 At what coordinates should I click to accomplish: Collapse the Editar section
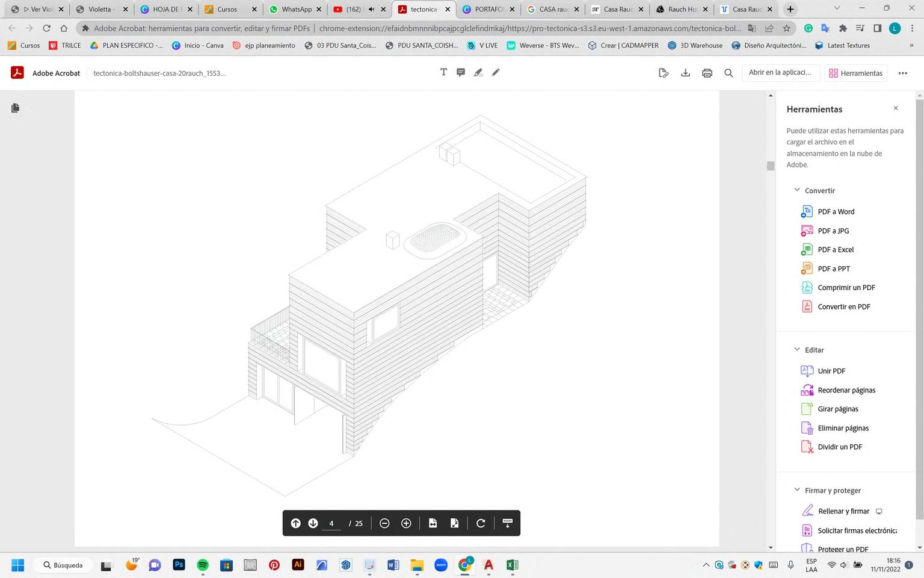coord(797,350)
